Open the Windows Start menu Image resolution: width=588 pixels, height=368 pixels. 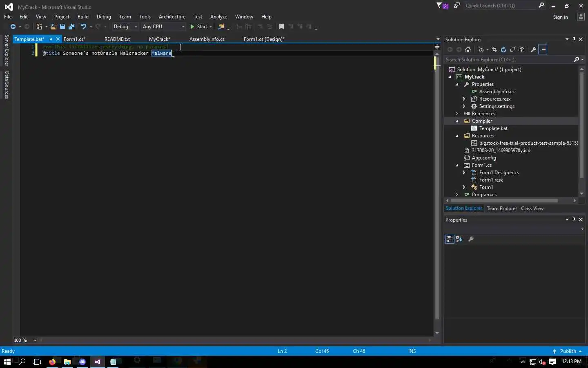[x=7, y=361]
